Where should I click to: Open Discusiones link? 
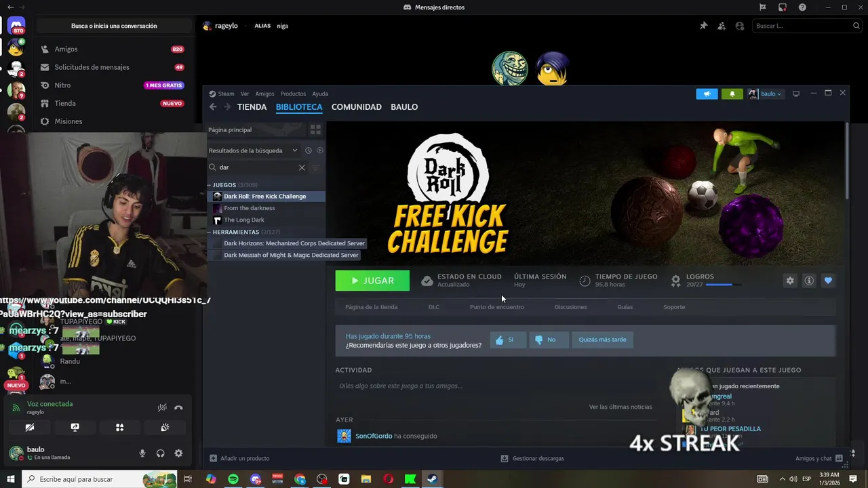(571, 307)
